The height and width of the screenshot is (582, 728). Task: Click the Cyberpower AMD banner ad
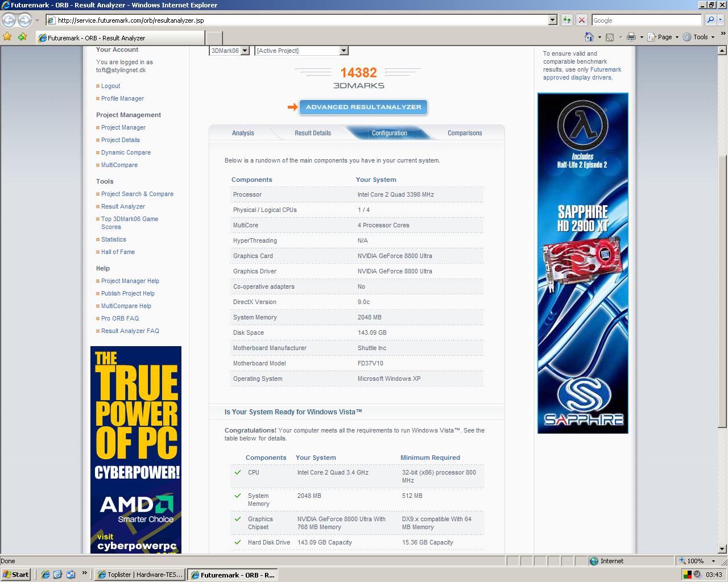(x=136, y=450)
